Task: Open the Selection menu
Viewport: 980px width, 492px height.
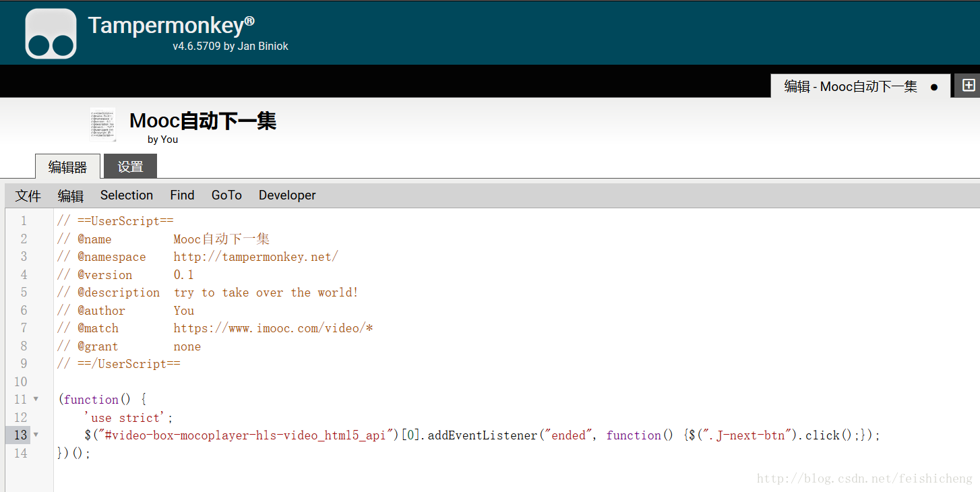Action: tap(127, 195)
